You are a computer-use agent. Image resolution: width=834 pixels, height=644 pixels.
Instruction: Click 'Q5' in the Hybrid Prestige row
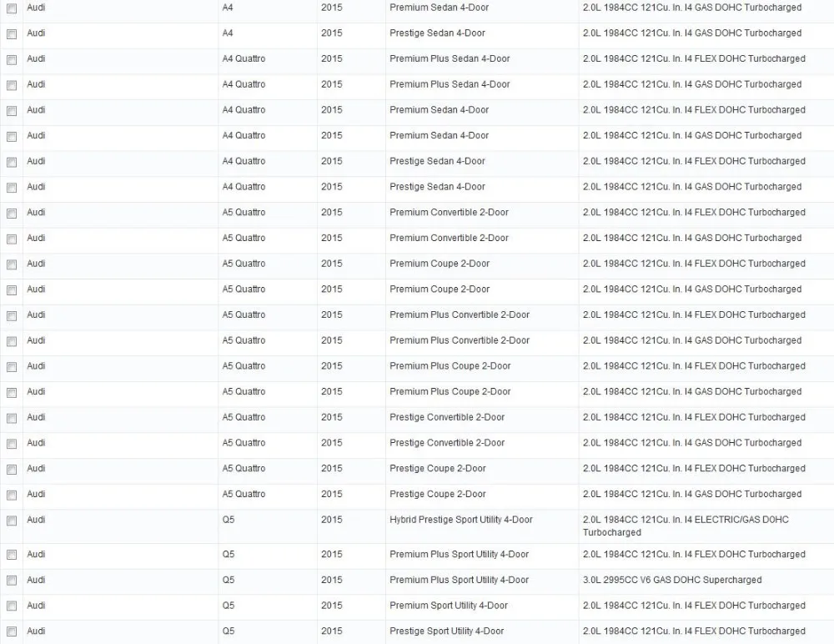point(229,520)
